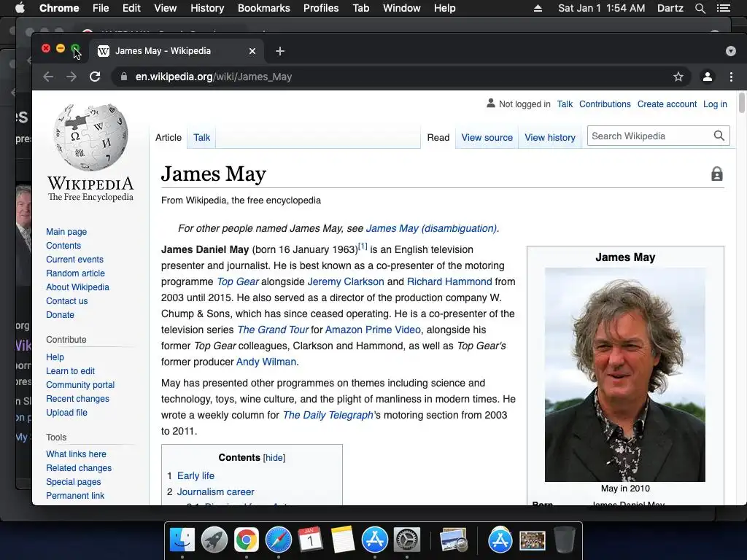Open the Bookmarks menu
The width and height of the screenshot is (747, 560).
pos(263,8)
